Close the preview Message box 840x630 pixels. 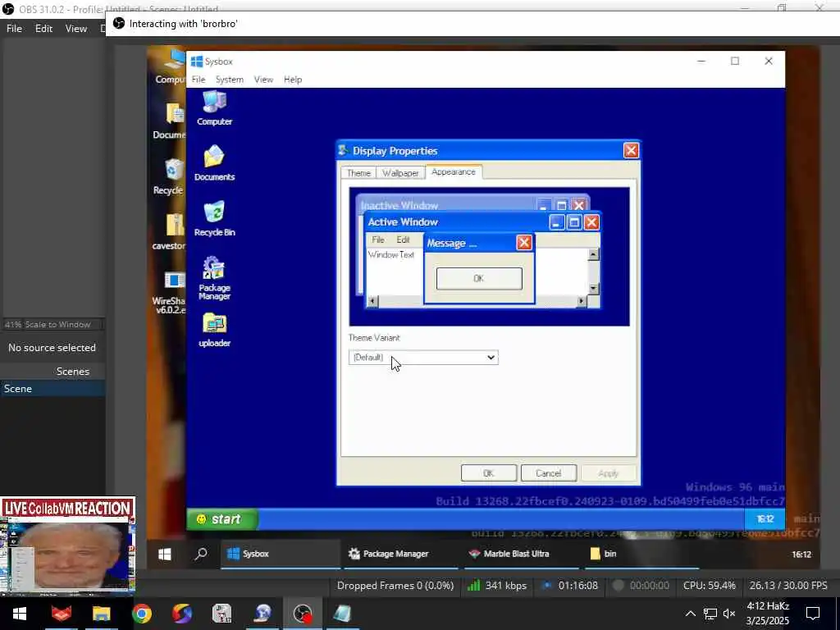(524, 243)
